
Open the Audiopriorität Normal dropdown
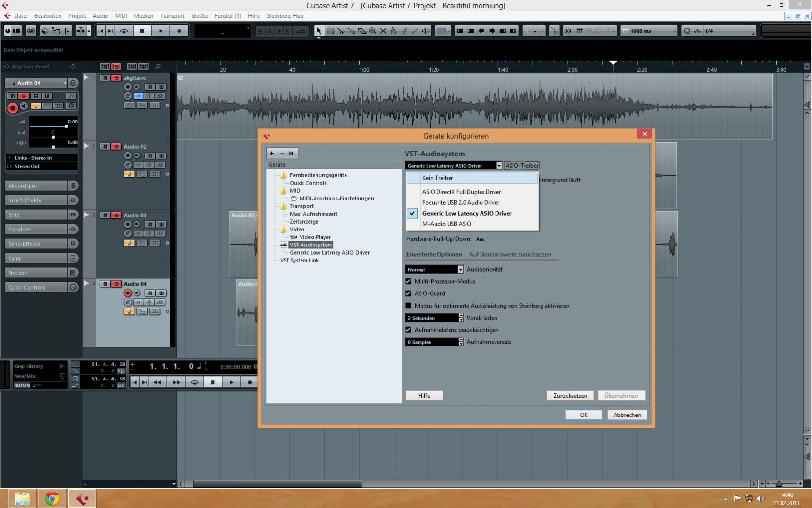click(434, 269)
